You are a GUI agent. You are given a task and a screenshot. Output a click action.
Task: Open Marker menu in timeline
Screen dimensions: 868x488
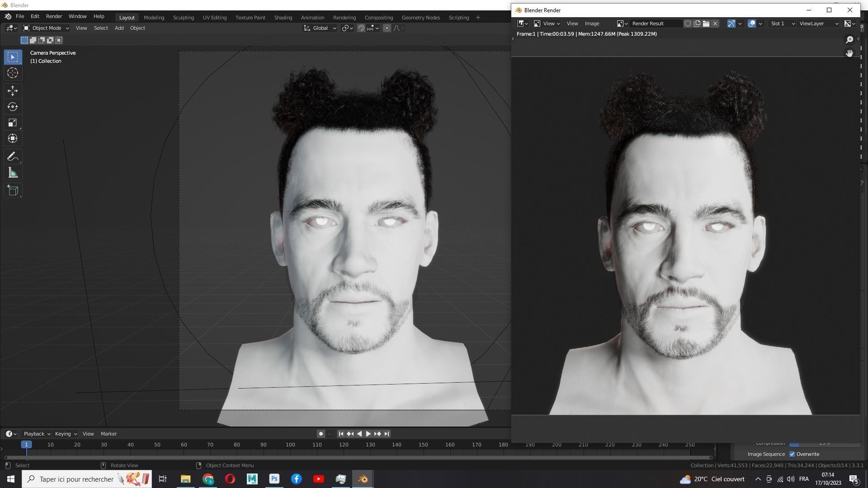(108, 434)
